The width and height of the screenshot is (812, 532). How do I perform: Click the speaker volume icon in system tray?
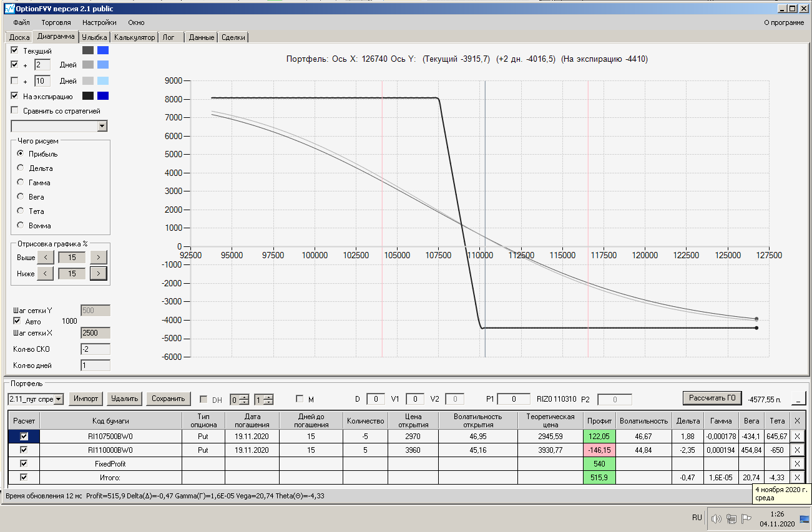click(717, 518)
